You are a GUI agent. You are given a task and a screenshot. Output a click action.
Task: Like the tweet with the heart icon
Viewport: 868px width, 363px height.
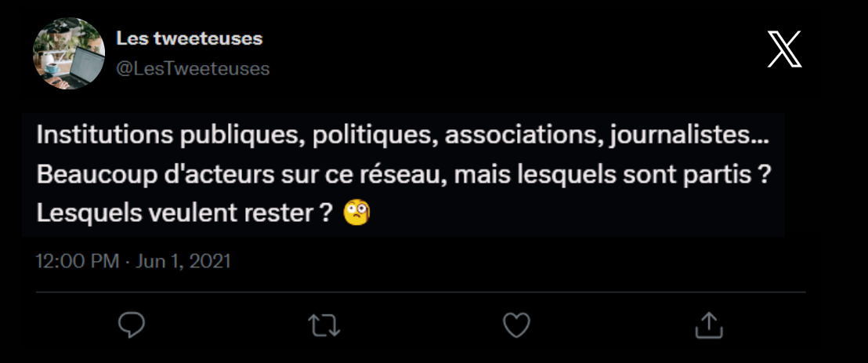click(517, 325)
